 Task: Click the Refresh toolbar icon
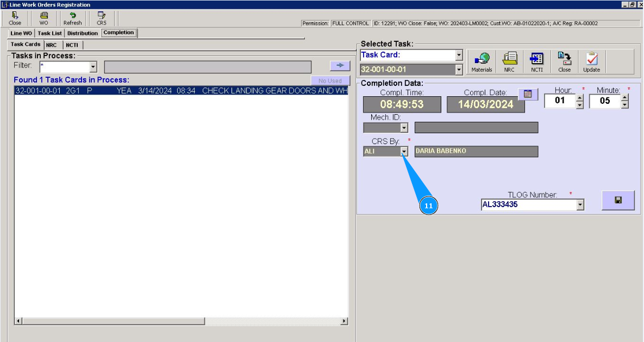click(x=72, y=18)
